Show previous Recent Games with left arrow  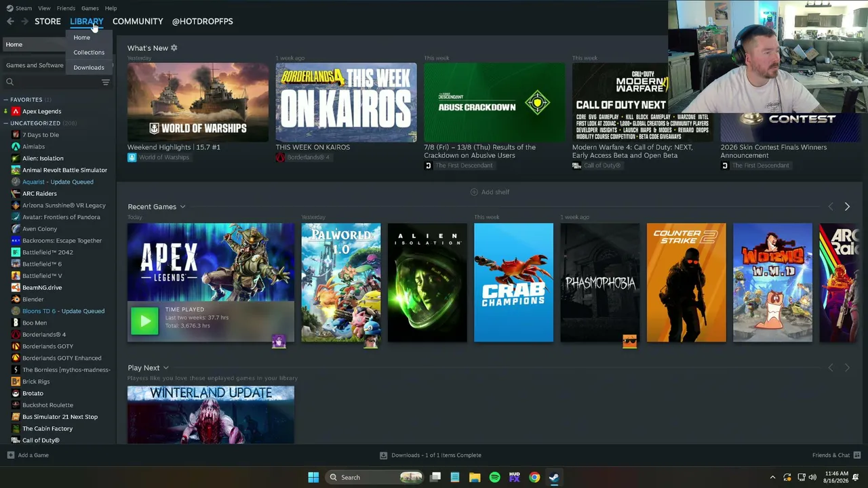click(x=831, y=207)
